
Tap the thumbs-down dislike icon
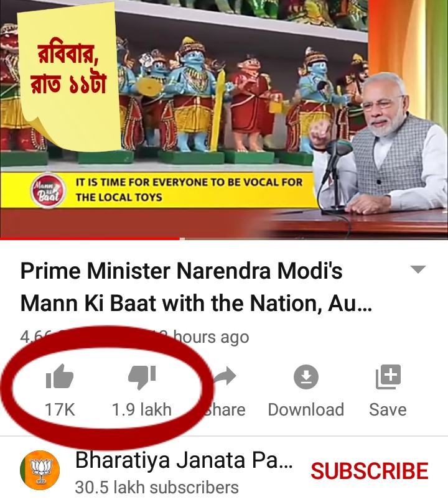coord(142,378)
